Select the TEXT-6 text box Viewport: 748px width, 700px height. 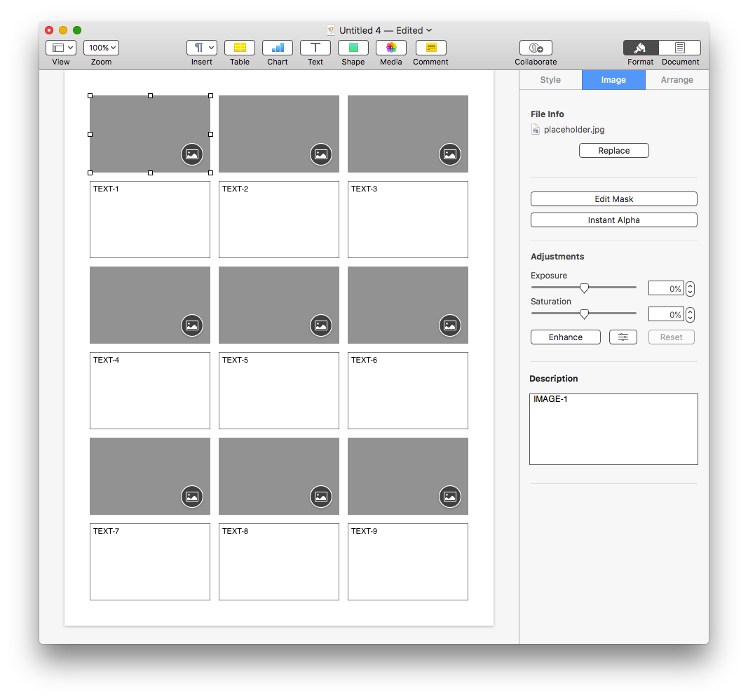(x=408, y=391)
